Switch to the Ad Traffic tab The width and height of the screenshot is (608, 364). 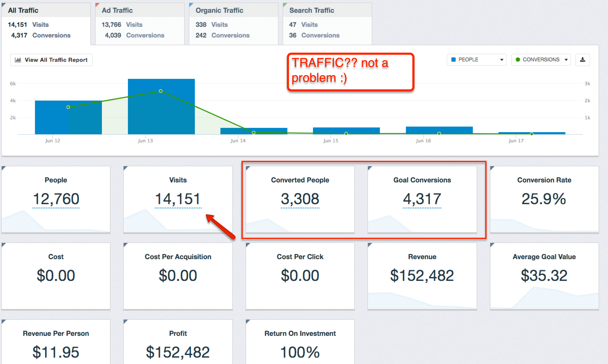tap(140, 24)
